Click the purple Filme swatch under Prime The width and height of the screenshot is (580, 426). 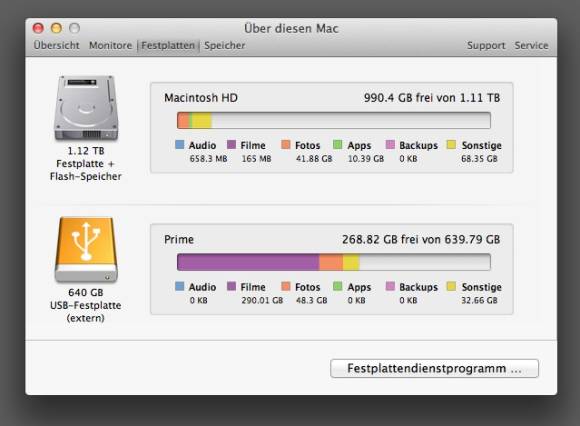click(231, 286)
